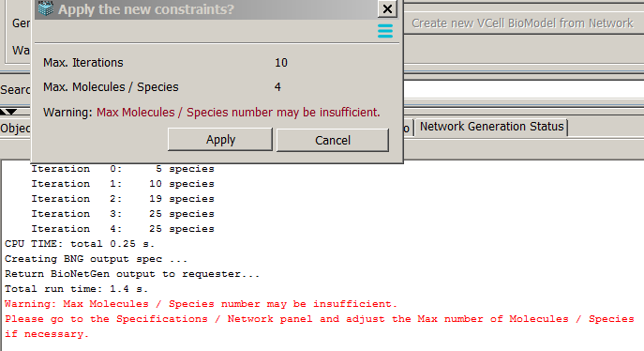Click 'Iteration 1: 10 species' log line
This screenshot has height=351, width=644.
[123, 184]
